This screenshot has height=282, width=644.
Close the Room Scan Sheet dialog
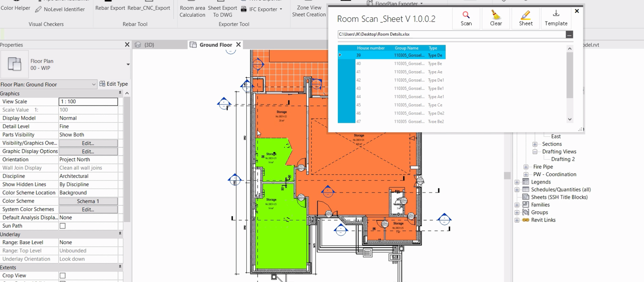[x=577, y=11]
